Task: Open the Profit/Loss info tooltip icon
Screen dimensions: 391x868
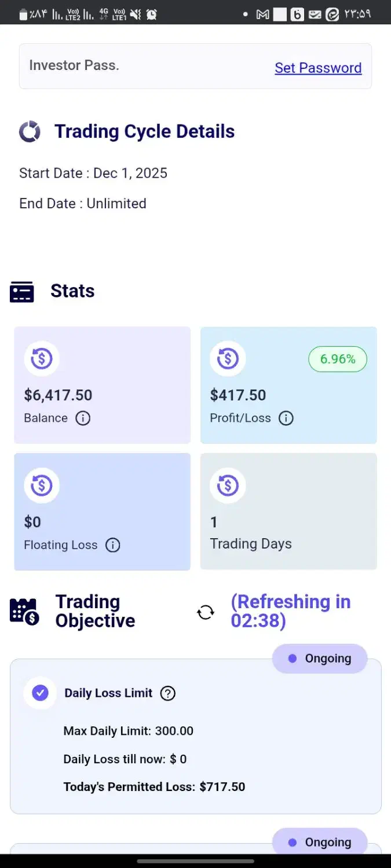Action: [x=286, y=418]
